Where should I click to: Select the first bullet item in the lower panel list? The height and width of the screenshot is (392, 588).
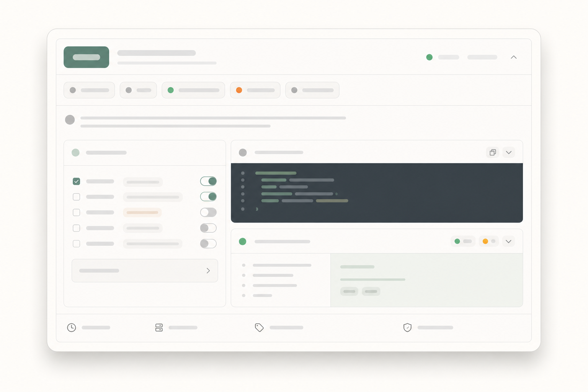tap(276, 265)
